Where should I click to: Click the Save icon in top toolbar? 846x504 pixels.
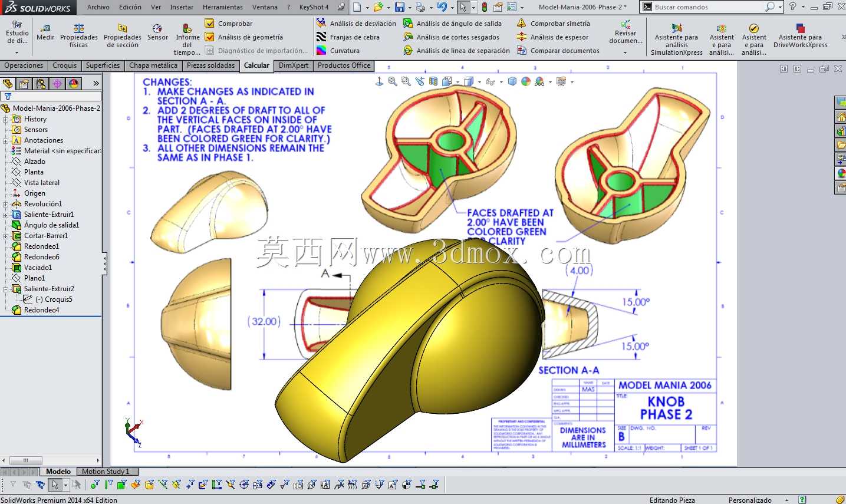400,7
